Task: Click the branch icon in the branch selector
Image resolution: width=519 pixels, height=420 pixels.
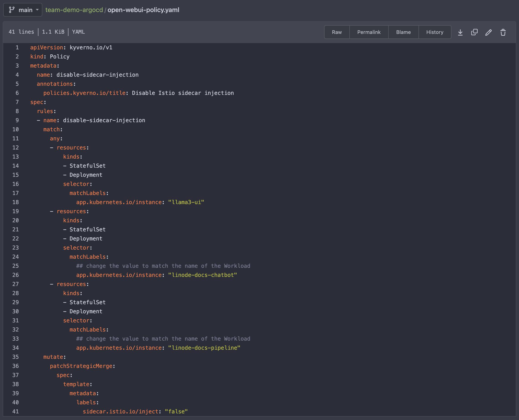Action: click(12, 10)
